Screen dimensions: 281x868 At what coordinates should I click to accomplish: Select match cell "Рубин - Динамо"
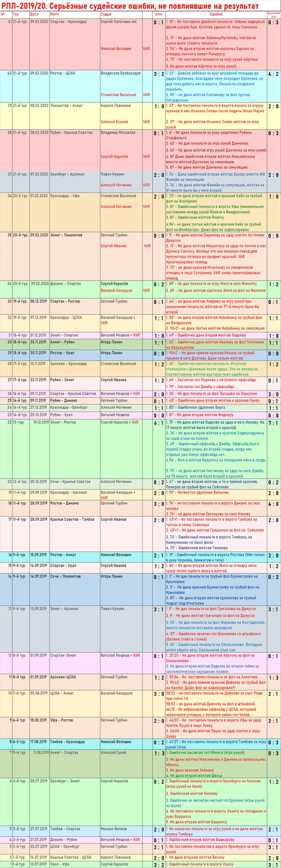click(x=64, y=401)
